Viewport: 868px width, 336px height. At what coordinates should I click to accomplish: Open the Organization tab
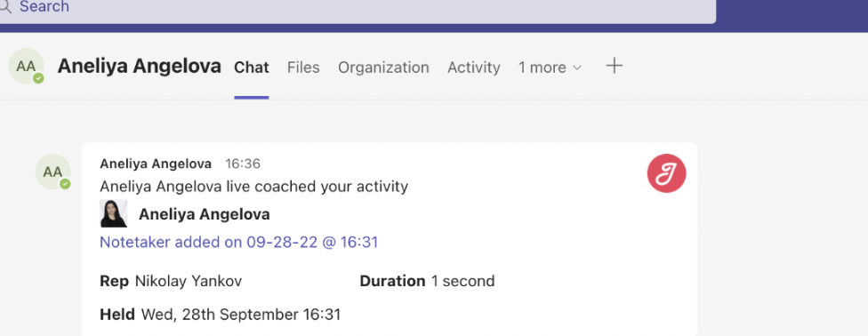(x=383, y=68)
